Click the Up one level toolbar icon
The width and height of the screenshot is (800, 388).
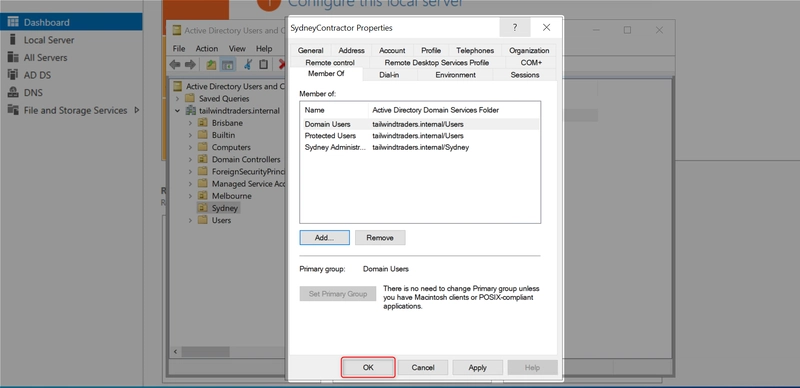[x=211, y=64]
